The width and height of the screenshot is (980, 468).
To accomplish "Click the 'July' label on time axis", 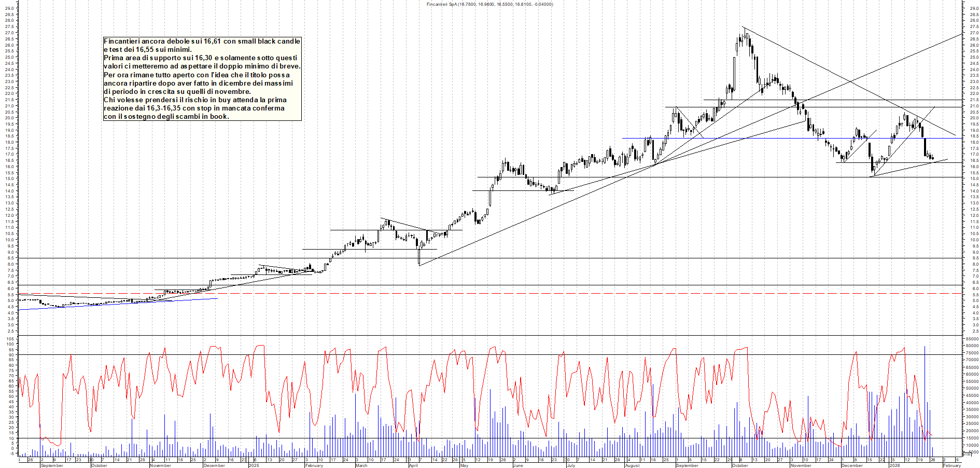I will click(x=571, y=465).
